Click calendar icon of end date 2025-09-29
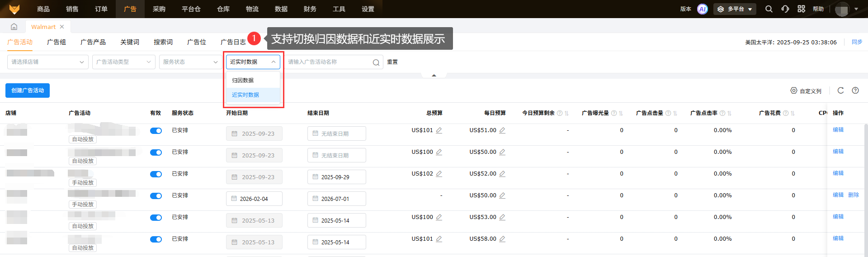The image size is (868, 257). coord(316,177)
